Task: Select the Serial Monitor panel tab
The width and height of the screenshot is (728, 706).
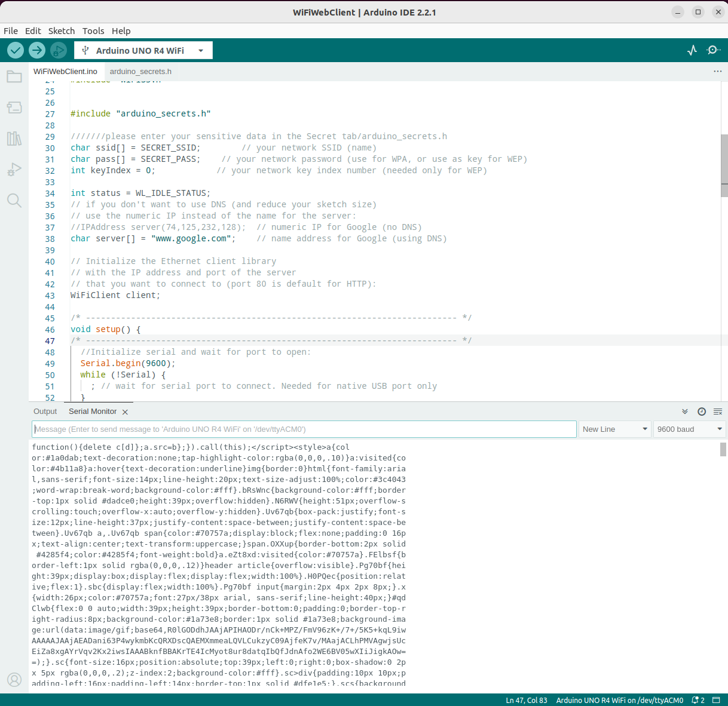Action: point(93,412)
